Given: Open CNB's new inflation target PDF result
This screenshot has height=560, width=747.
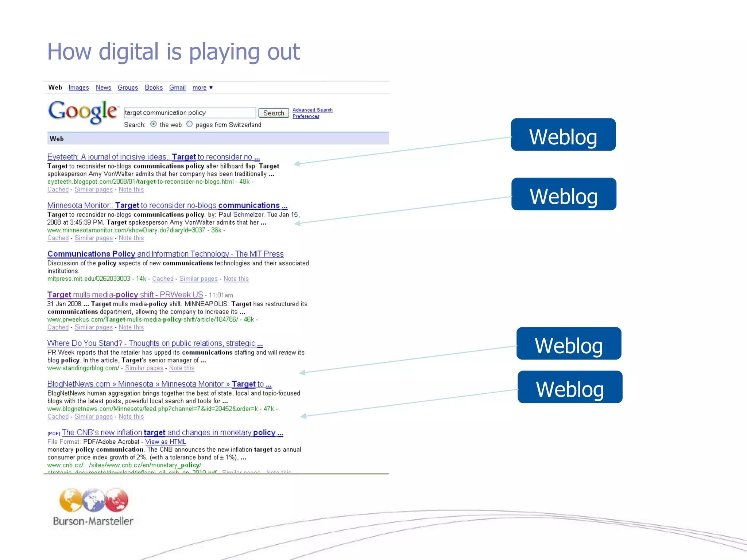Looking at the screenshot, I should (173, 432).
